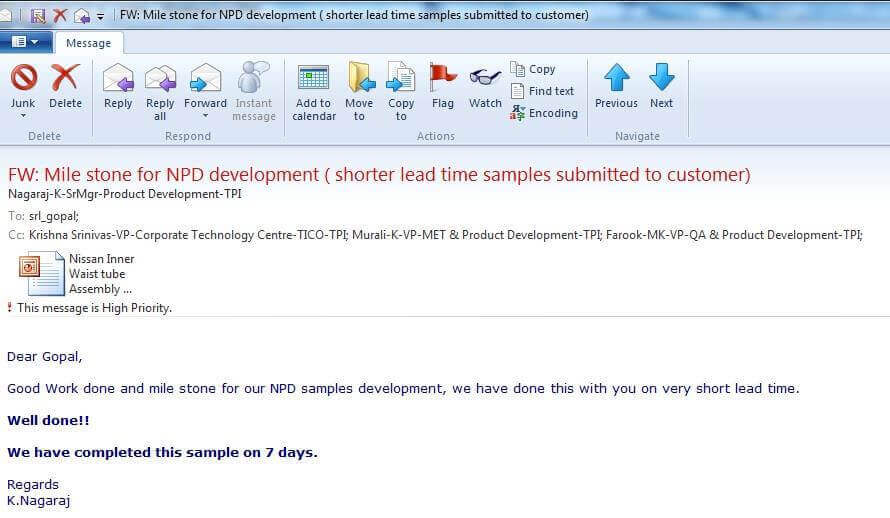Click the Instant message button

[x=254, y=92]
